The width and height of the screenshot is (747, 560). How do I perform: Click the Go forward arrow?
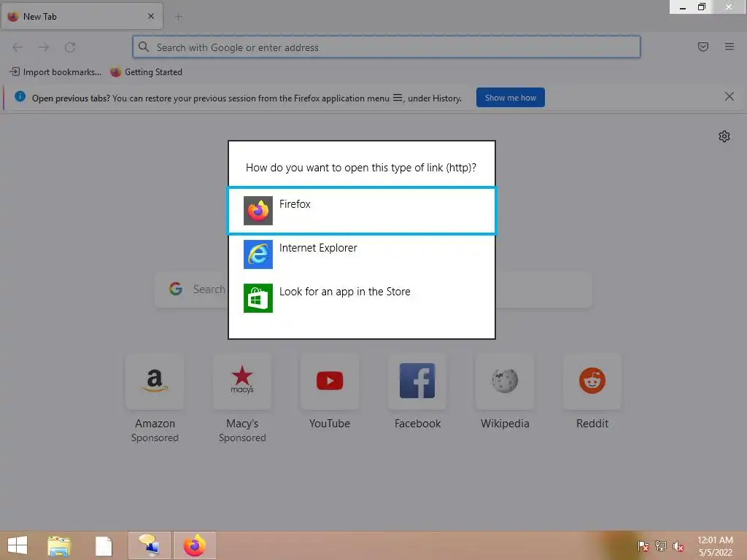pos(44,47)
